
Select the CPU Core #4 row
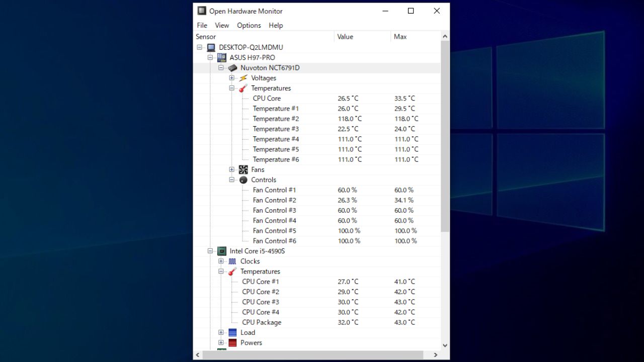coord(317,312)
